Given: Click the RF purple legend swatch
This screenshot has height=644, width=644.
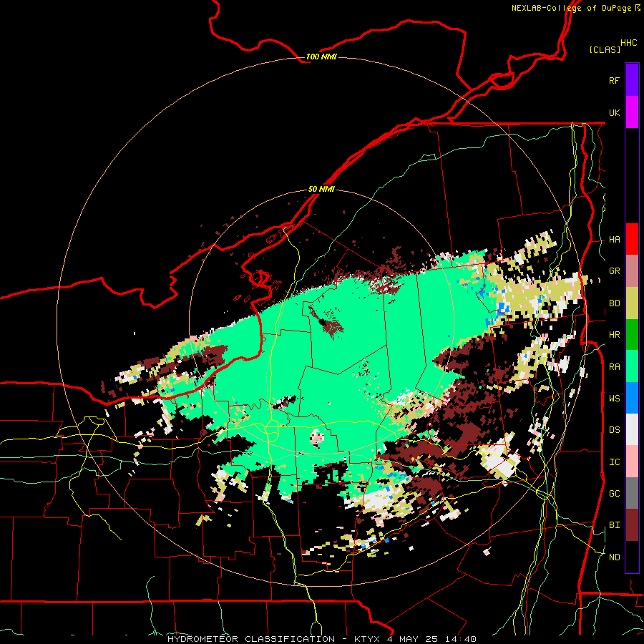Looking at the screenshot, I should click(x=632, y=80).
